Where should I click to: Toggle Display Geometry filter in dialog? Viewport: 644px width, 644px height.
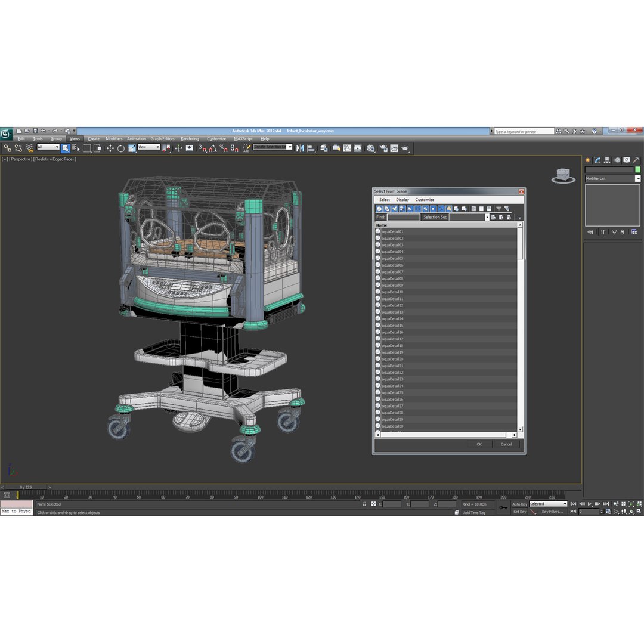tap(379, 209)
